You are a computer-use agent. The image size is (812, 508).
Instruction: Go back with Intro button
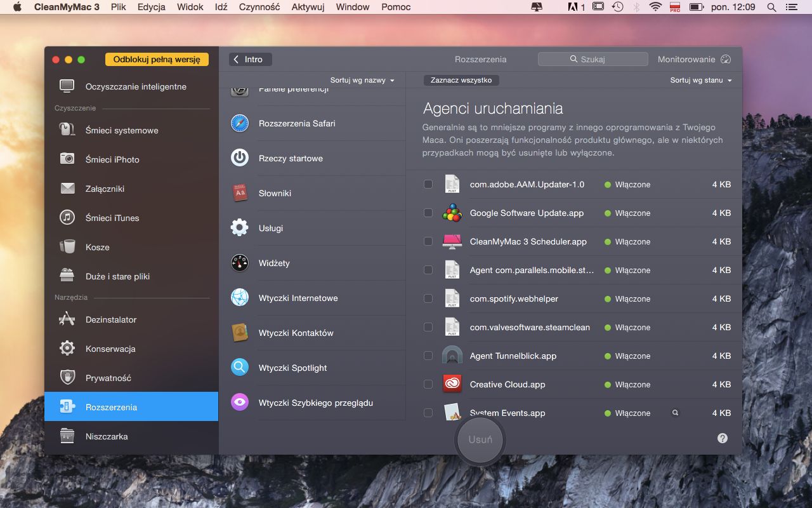coord(251,59)
